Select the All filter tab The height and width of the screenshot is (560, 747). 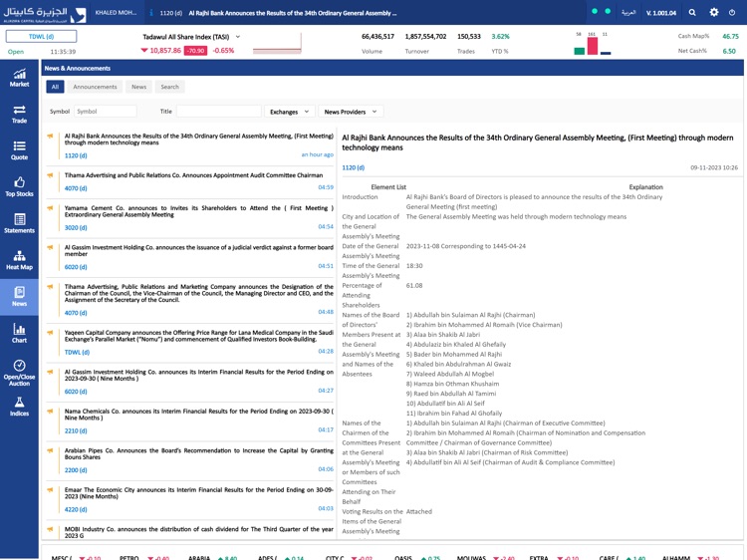55,87
